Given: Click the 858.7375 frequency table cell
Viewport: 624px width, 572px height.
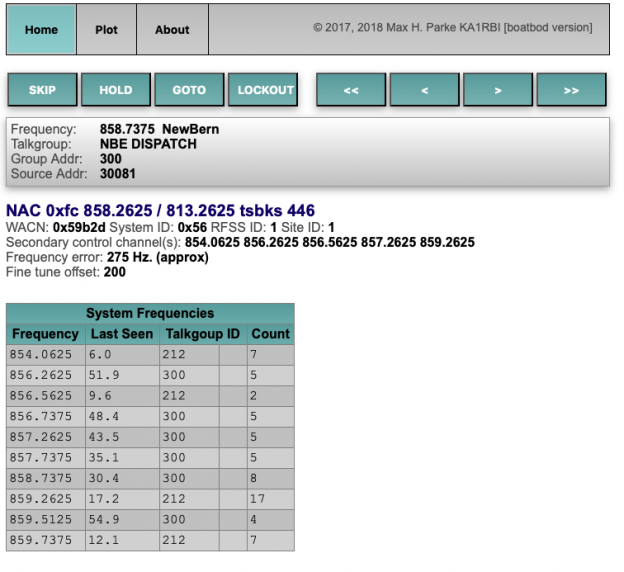Looking at the screenshot, I should pyautogui.click(x=45, y=479).
